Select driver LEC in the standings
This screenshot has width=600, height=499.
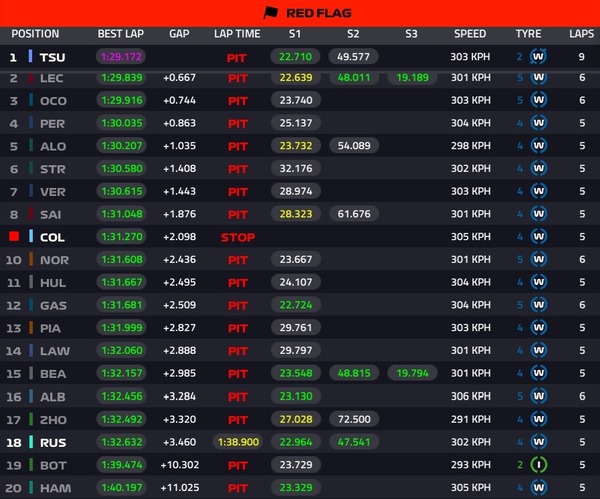(52, 78)
